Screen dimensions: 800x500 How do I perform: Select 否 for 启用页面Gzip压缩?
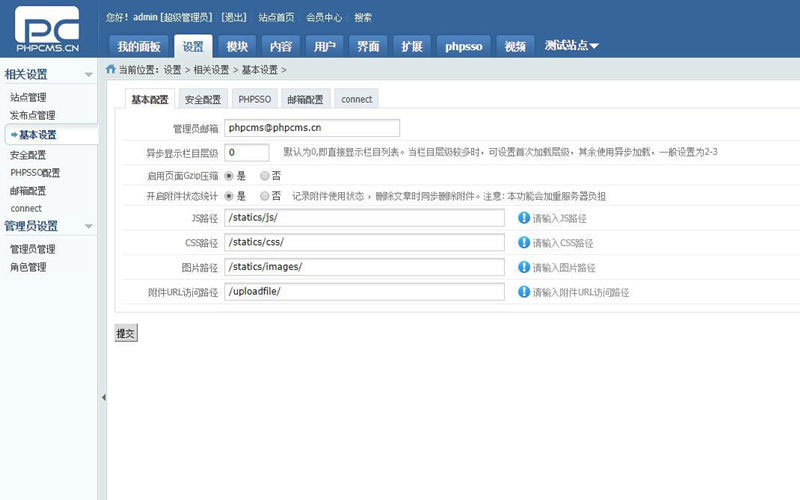[x=265, y=175]
